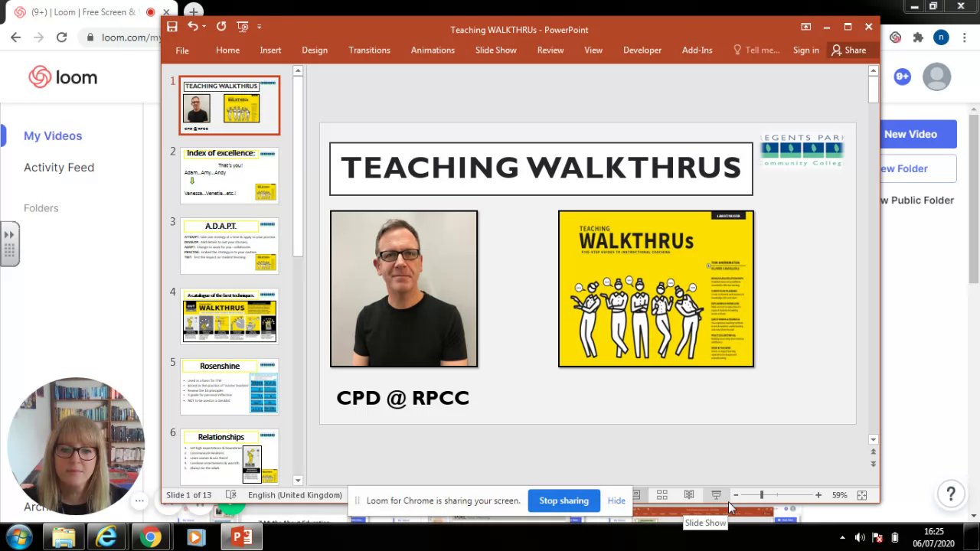
Task: Go to next slide using double-down arrow
Action: pos(873,464)
